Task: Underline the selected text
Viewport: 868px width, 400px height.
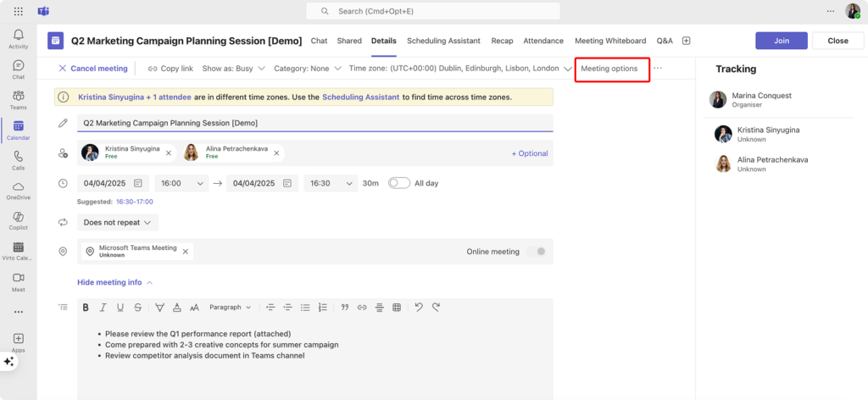Action: click(x=120, y=308)
